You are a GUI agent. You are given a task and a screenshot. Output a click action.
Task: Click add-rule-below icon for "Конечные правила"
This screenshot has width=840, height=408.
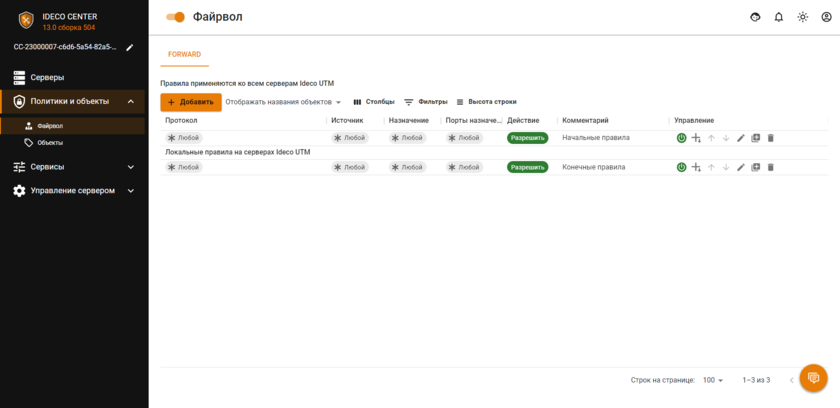tap(696, 167)
